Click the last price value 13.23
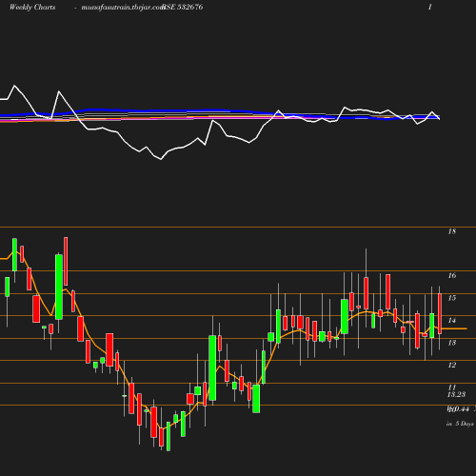This screenshot has height=476, width=476. 456,394
